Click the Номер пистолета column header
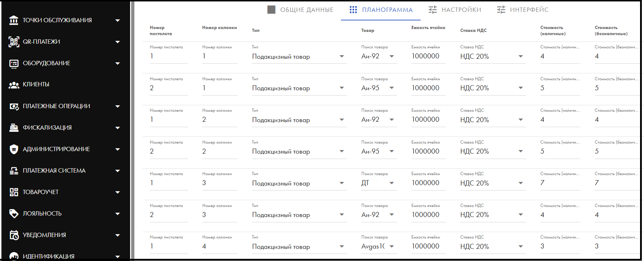Viewport: 644px width, 261px height. click(x=161, y=30)
